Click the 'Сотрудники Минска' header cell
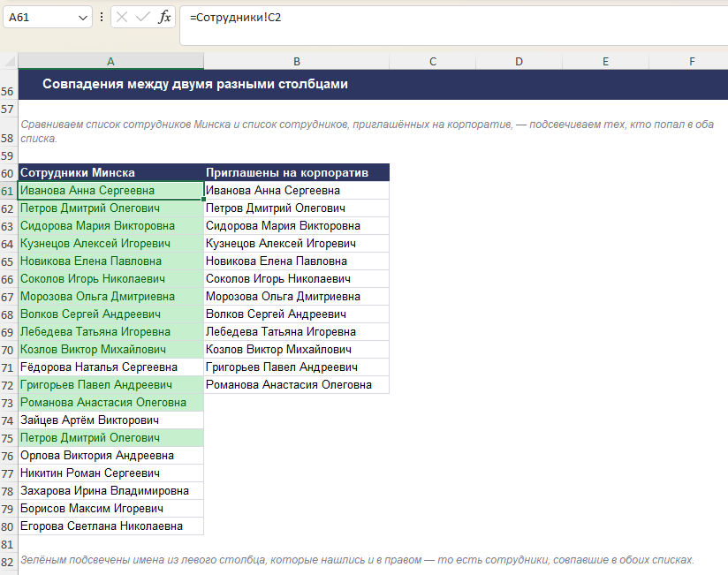 [x=111, y=172]
